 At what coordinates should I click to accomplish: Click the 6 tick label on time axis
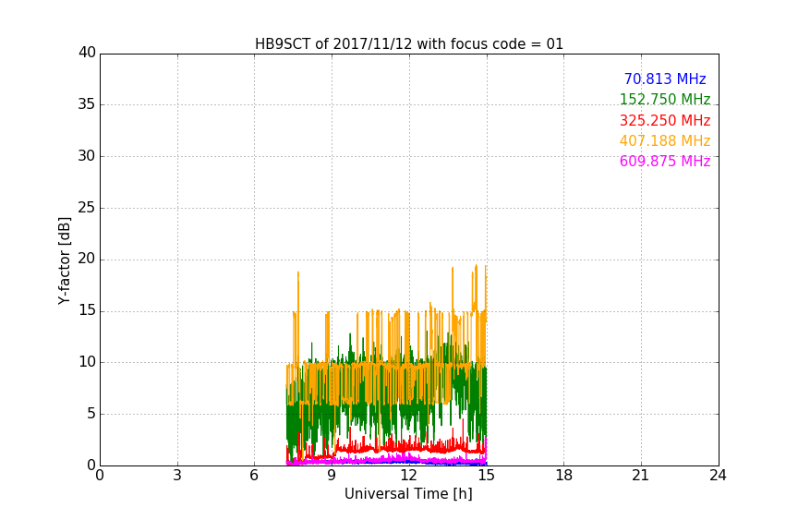[x=254, y=476]
